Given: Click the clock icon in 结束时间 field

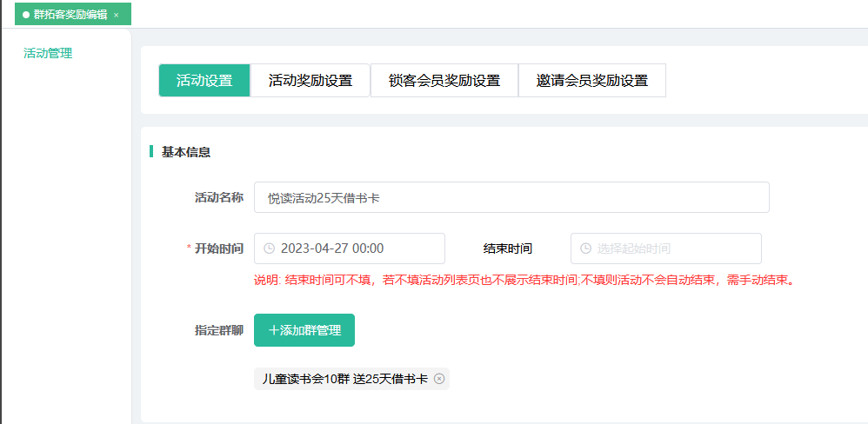Looking at the screenshot, I should point(585,248).
